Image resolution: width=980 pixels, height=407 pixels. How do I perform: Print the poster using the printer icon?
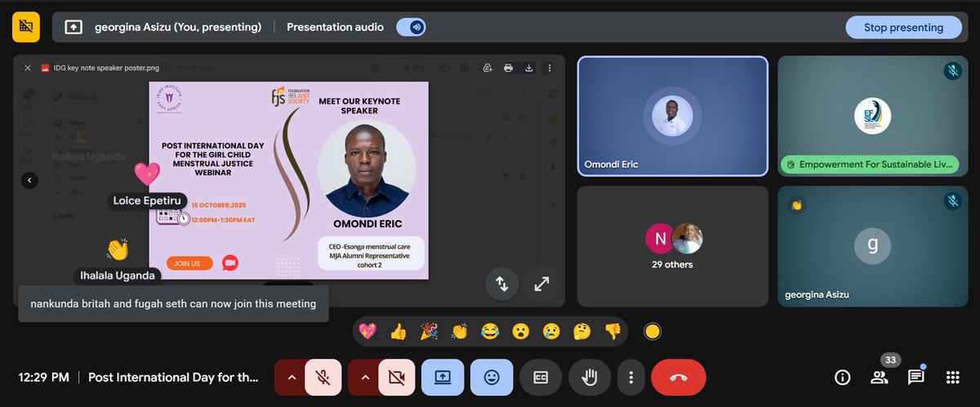(x=508, y=68)
